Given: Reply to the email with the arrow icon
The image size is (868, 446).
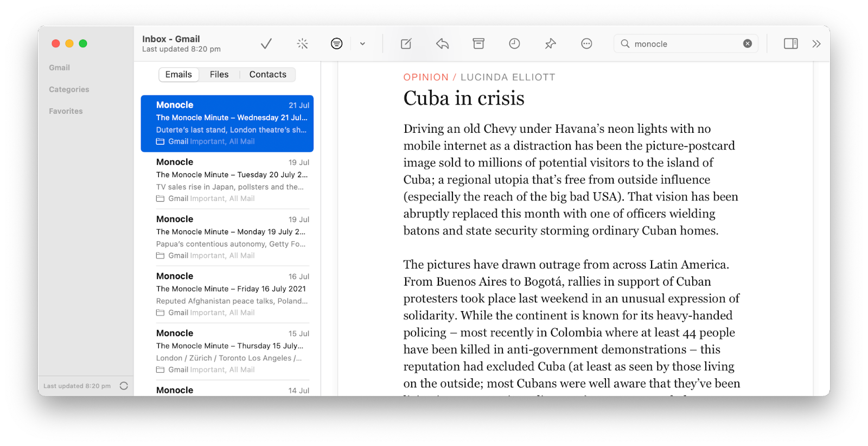Looking at the screenshot, I should [442, 44].
